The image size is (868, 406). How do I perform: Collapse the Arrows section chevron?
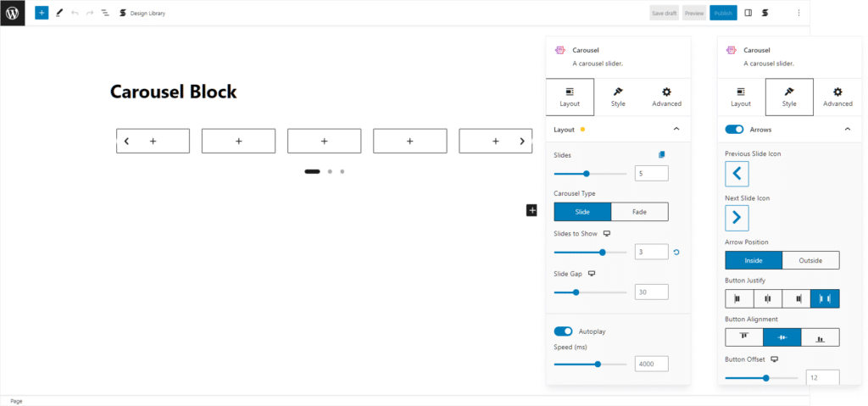tap(848, 130)
